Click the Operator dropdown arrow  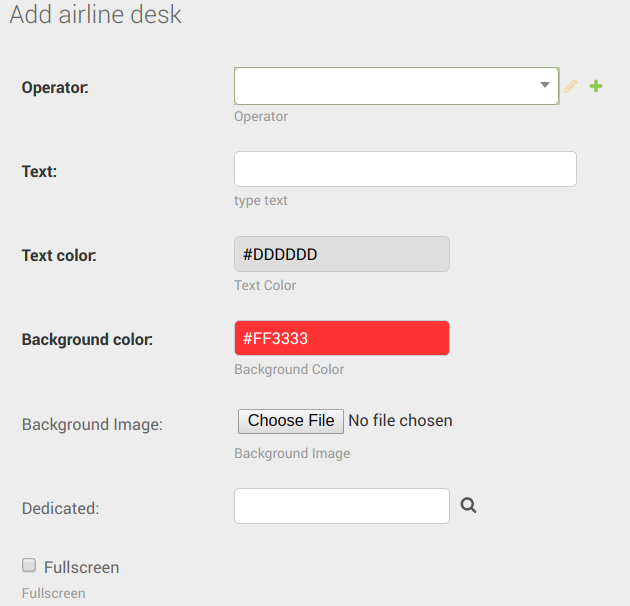coord(545,86)
